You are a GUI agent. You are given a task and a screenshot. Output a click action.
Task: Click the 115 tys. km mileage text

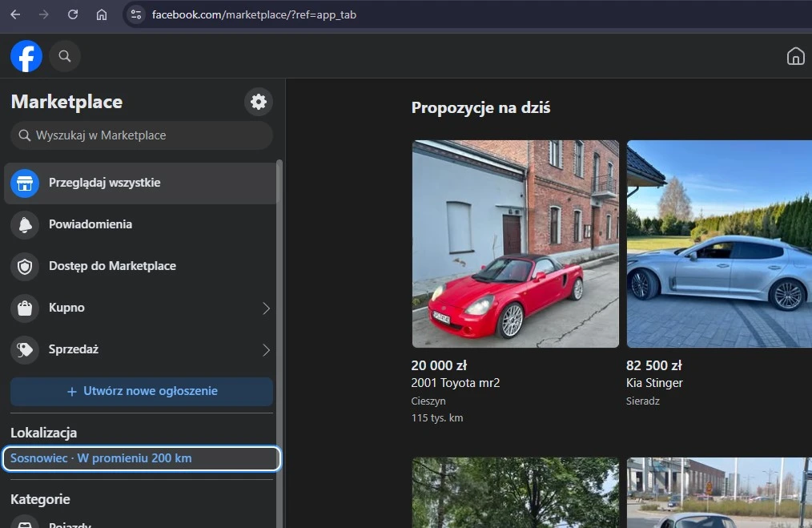click(437, 417)
